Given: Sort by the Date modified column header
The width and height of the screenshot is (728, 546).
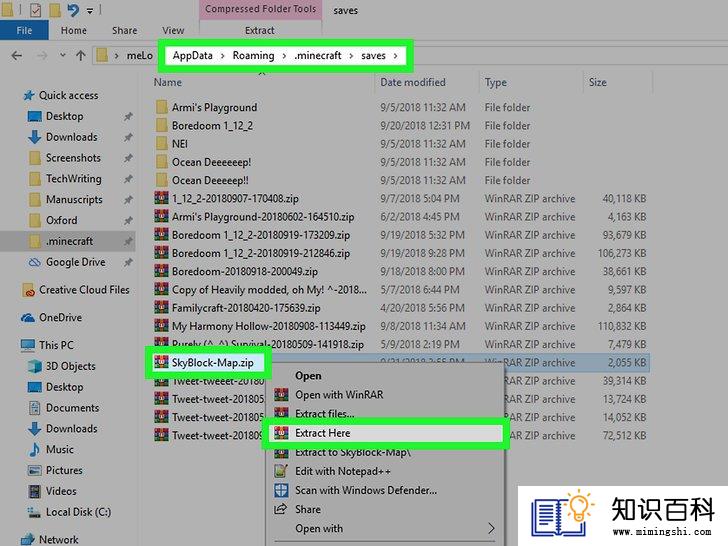Looking at the screenshot, I should (413, 82).
